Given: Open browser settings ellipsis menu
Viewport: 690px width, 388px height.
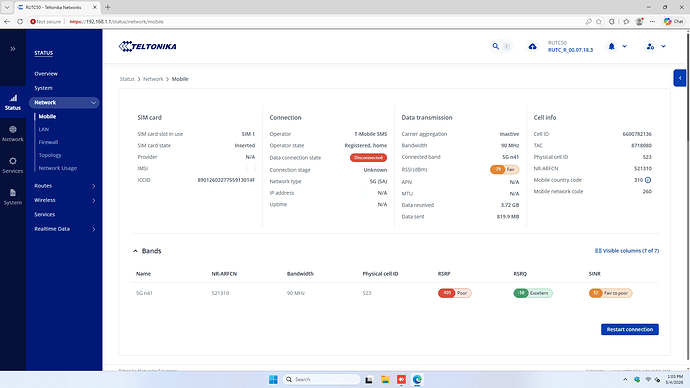Looking at the screenshot, I should pos(653,22).
